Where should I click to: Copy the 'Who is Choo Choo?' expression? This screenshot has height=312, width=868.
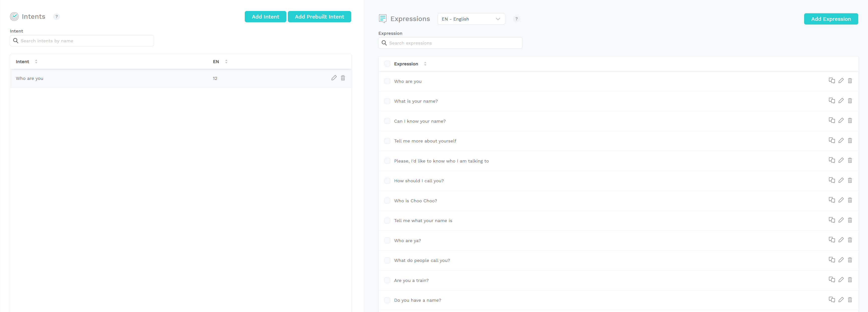pyautogui.click(x=832, y=200)
